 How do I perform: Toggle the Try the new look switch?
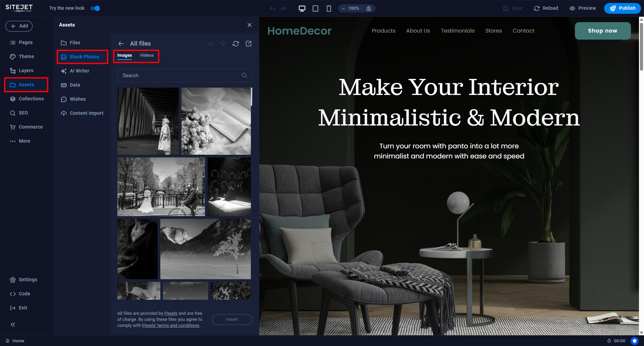pyautogui.click(x=95, y=8)
